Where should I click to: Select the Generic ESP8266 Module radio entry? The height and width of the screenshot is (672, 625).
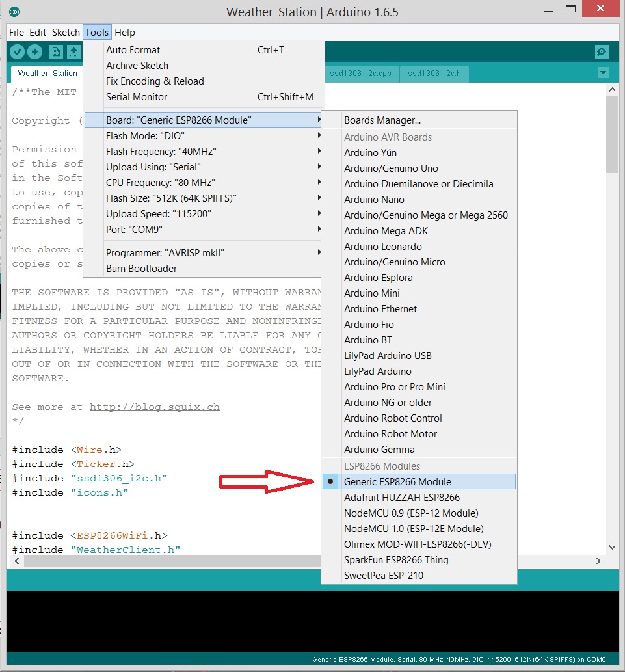tap(419, 481)
